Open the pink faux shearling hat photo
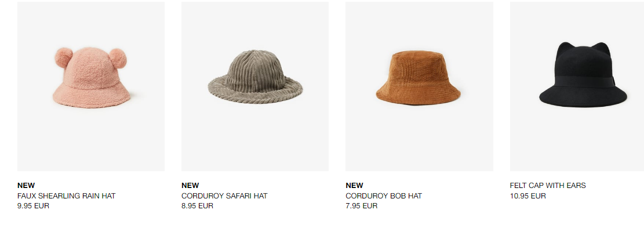Image resolution: width=644 pixels, height=235 pixels. pyautogui.click(x=91, y=86)
